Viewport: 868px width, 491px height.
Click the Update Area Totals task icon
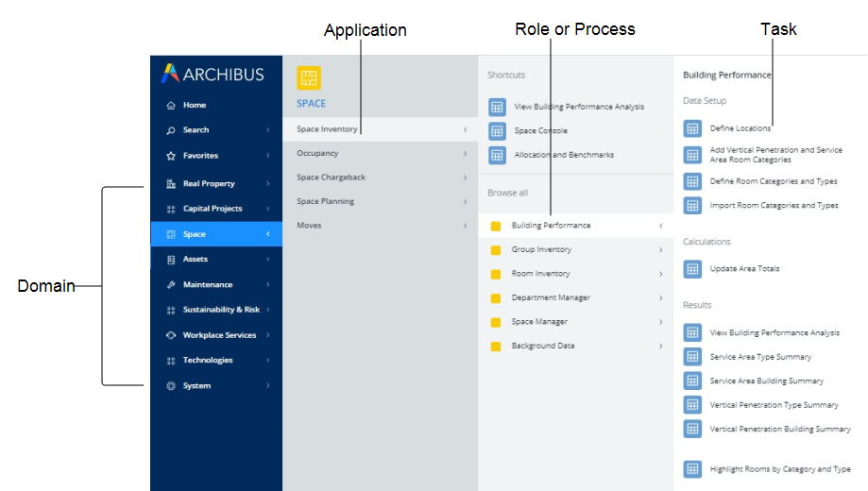(692, 269)
